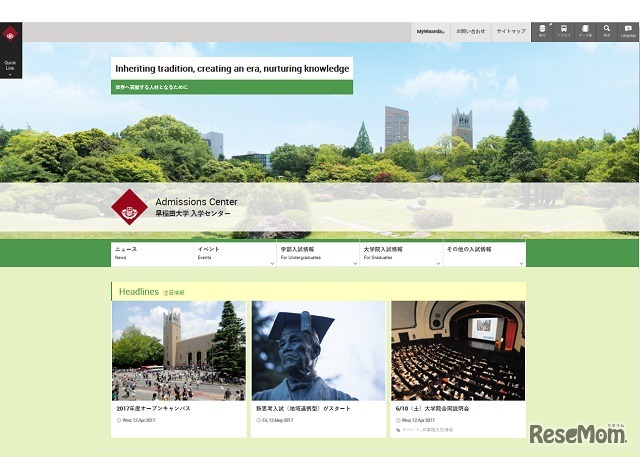
Task: Click the Admissions Center diamond emblem
Action: [x=129, y=207]
